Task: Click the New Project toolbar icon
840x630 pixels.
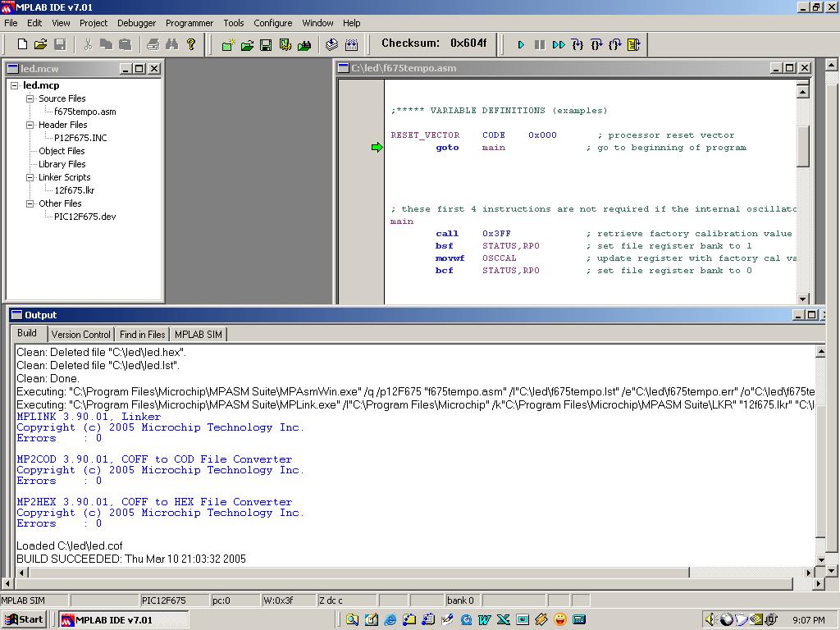Action: [228, 45]
